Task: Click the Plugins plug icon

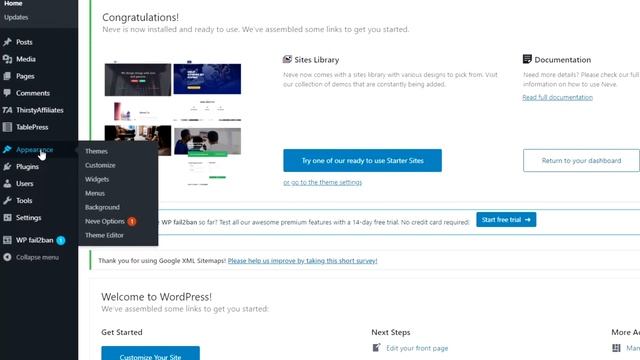Action: tap(7, 167)
